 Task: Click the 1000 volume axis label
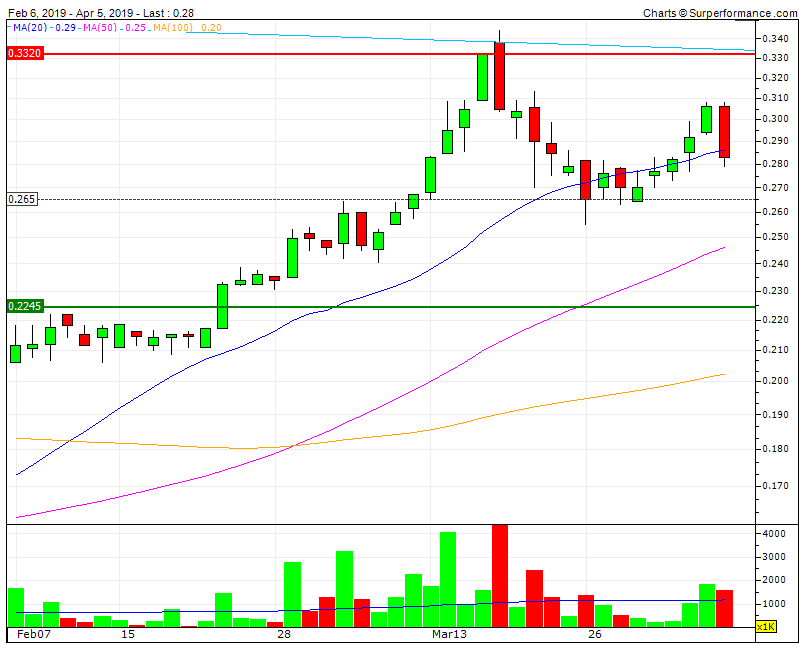[x=774, y=604]
